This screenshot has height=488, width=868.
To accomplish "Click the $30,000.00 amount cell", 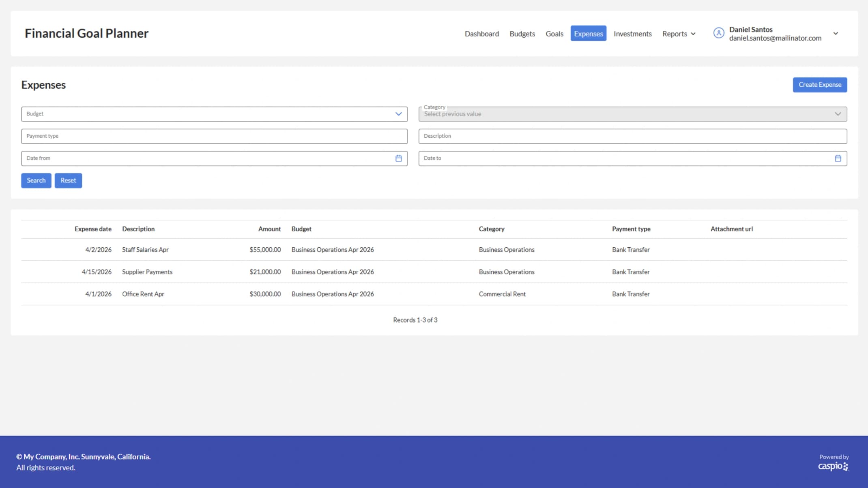I will pos(265,294).
